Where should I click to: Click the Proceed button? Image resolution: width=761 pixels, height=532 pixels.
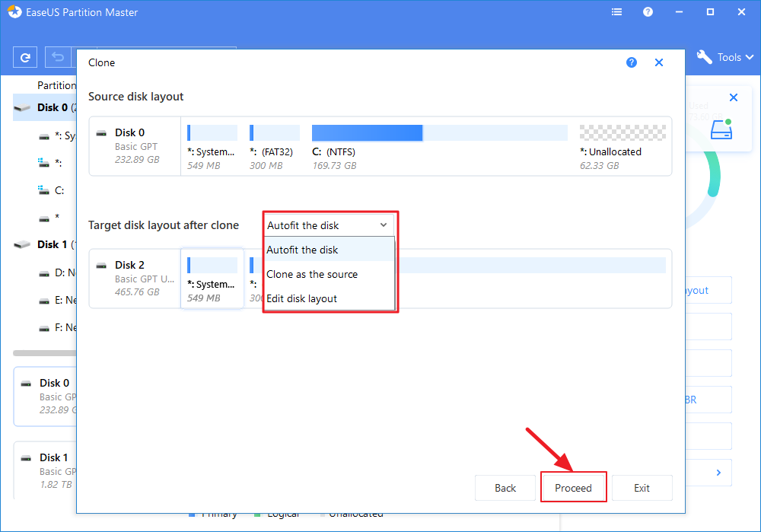[573, 487]
